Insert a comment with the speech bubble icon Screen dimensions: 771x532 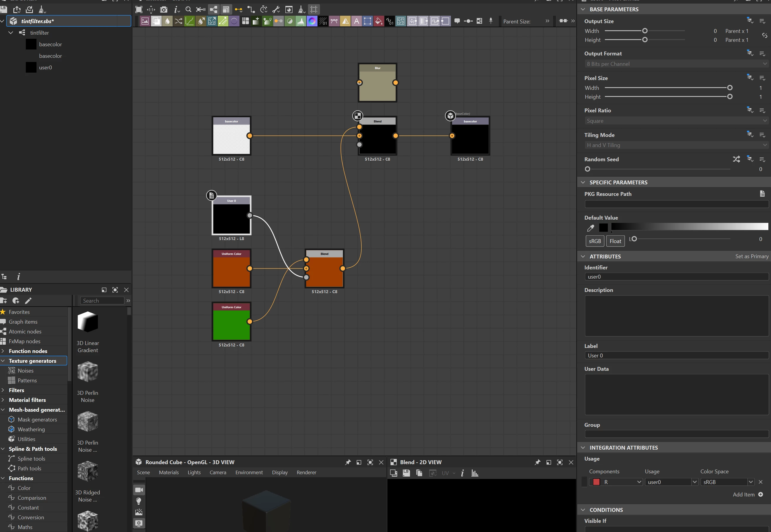(457, 21)
